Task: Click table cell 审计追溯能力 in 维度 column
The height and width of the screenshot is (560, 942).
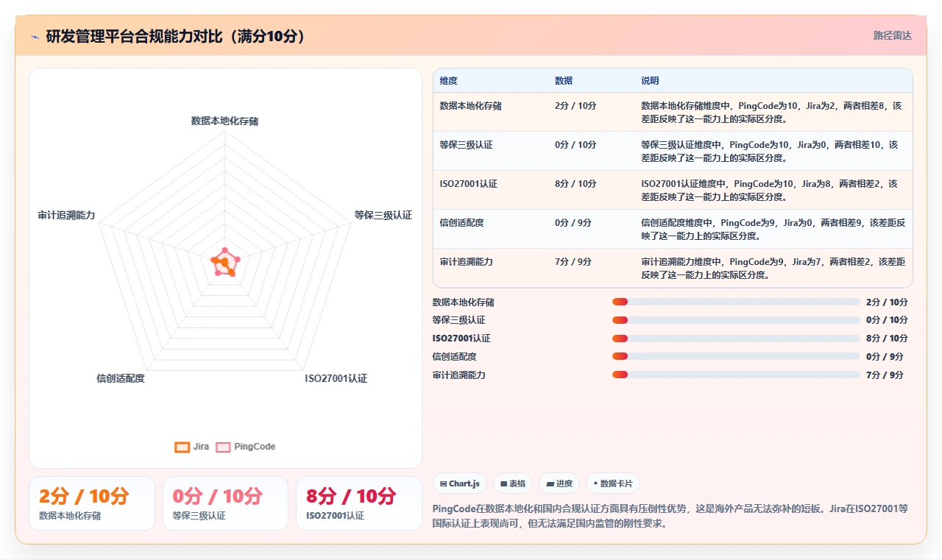Action: 467,261
